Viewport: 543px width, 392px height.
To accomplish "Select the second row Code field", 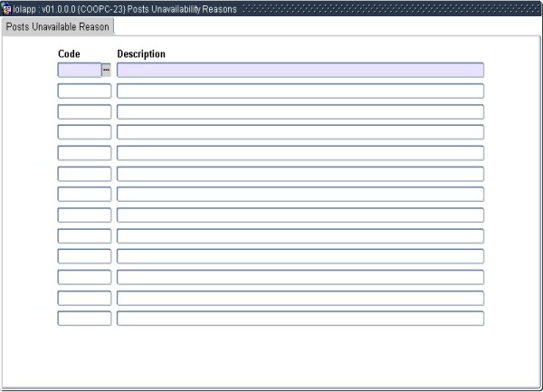I will click(x=84, y=91).
